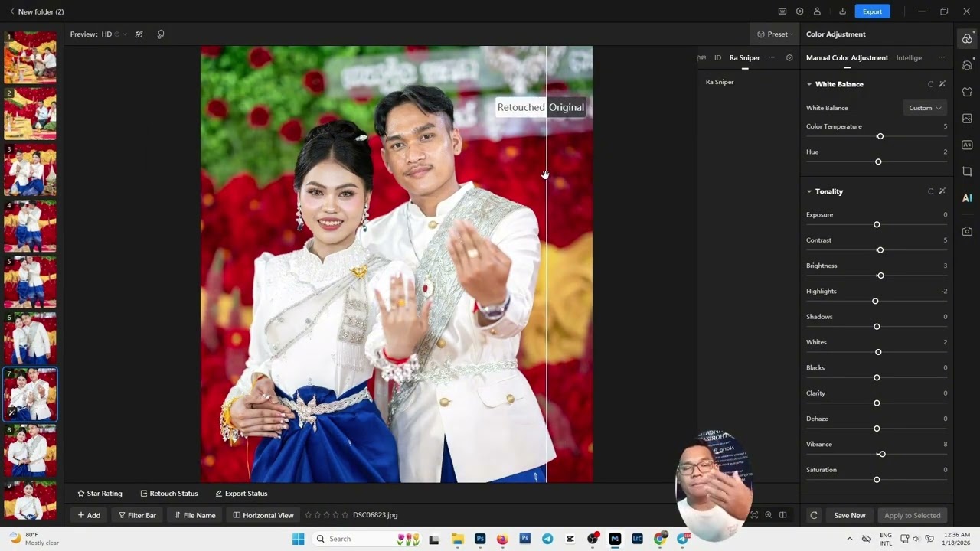Open the Filter Bar
Screen dimensions: 980x551
click(x=137, y=515)
